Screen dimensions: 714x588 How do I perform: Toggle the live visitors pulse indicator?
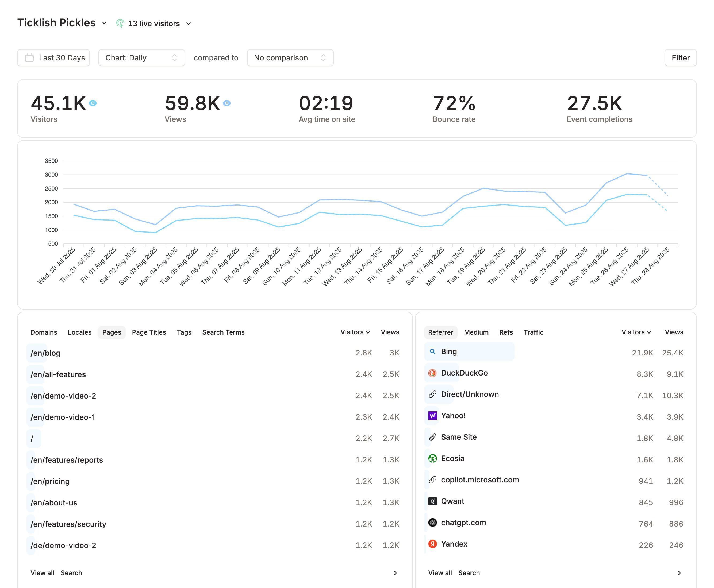(120, 23)
